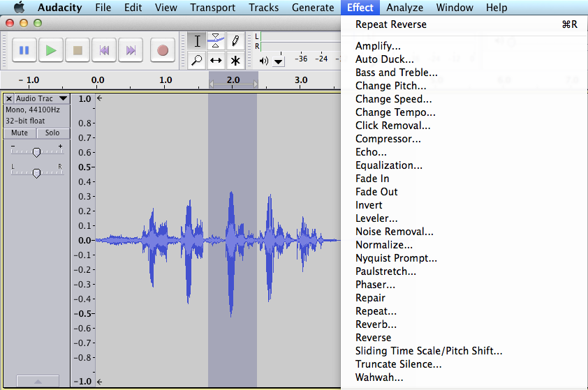This screenshot has height=390, width=588.
Task: Open the File menu
Action: click(x=103, y=8)
